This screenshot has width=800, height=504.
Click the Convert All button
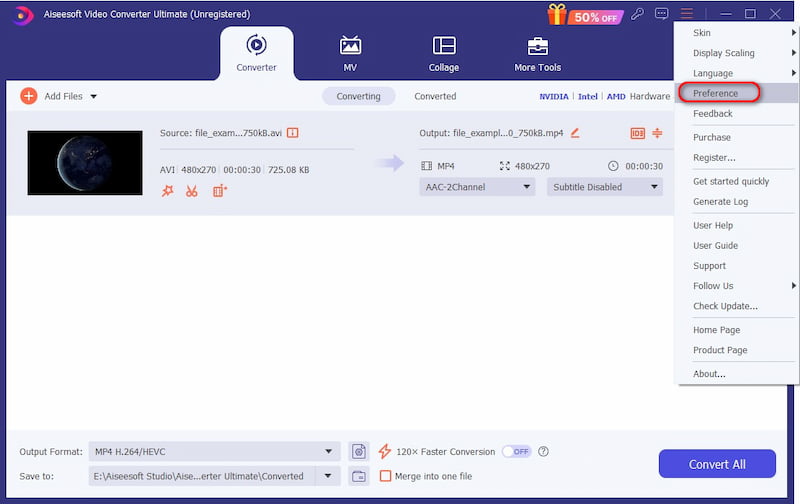[x=717, y=464]
